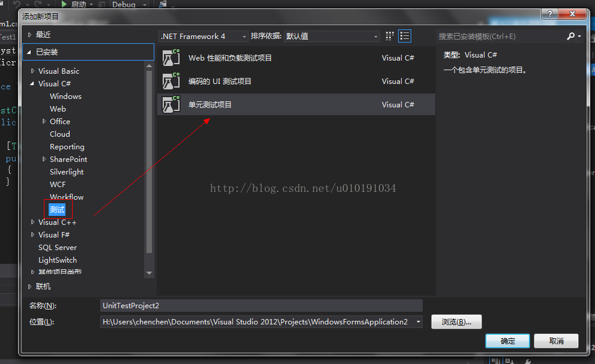The width and height of the screenshot is (595, 364).
Task: Select the Workflow category
Action: 67,197
